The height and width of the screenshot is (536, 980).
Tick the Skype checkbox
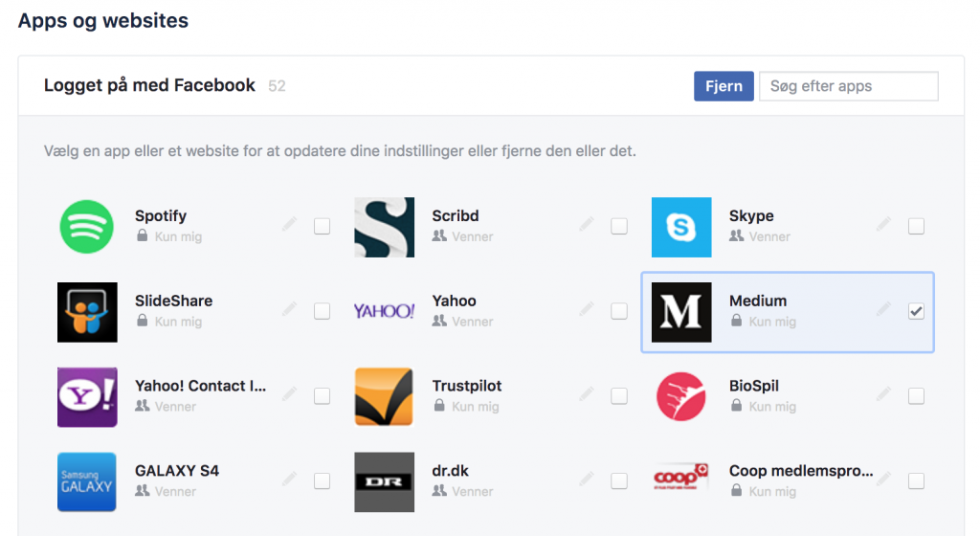[916, 226]
